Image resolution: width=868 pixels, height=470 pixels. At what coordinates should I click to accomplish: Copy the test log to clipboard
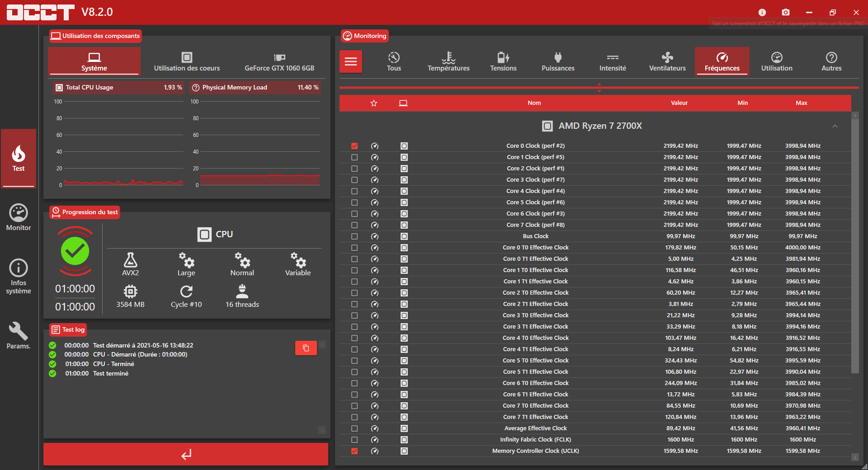point(306,348)
